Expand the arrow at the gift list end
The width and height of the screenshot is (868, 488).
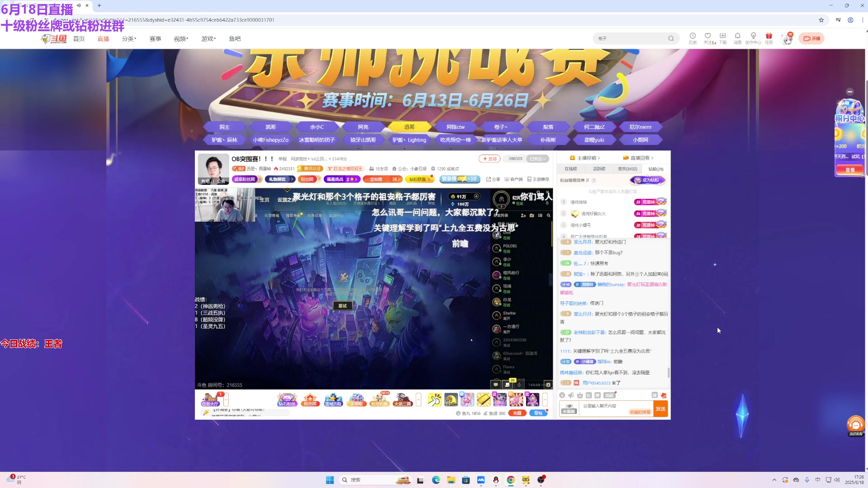545,399
